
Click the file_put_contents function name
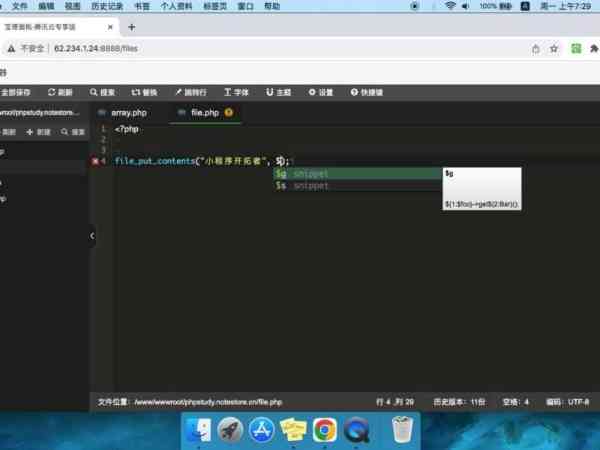point(155,161)
